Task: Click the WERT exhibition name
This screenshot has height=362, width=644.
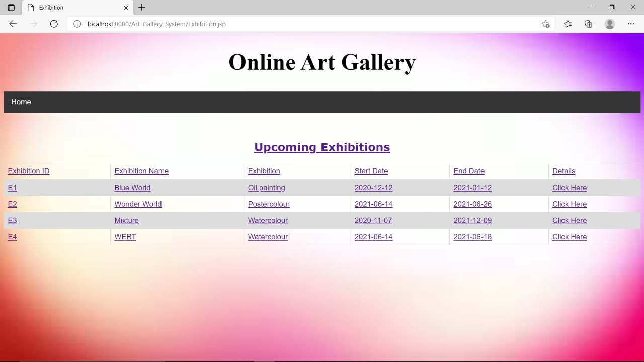Action: click(125, 237)
